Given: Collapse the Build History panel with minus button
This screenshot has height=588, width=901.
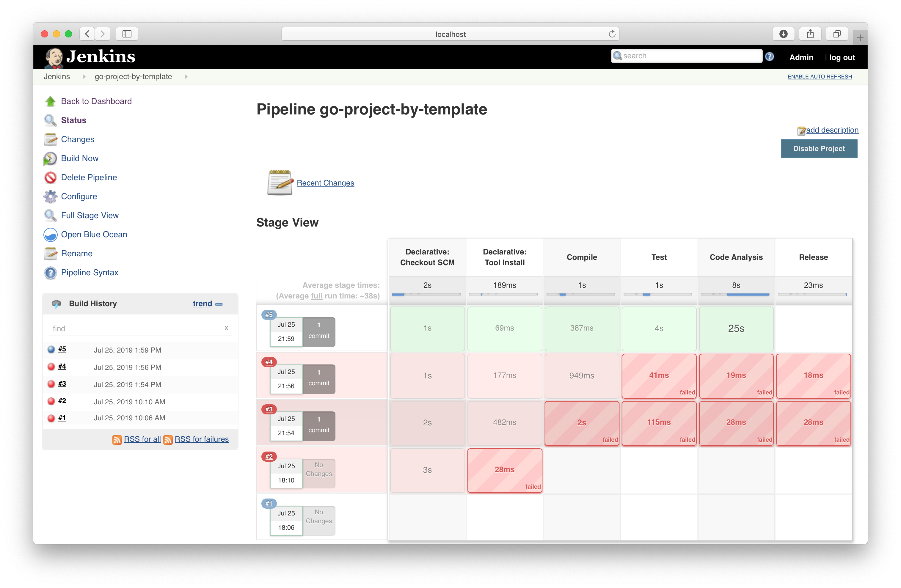Looking at the screenshot, I should point(219,304).
